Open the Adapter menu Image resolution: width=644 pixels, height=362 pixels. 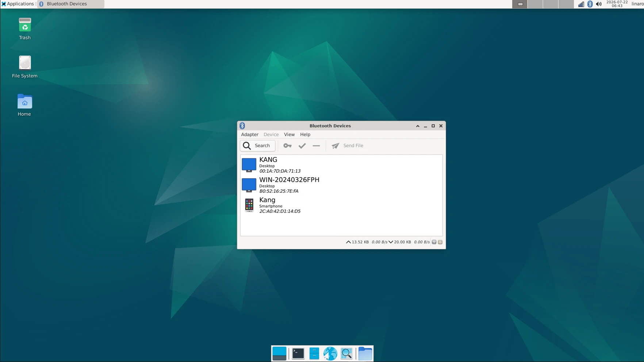click(250, 134)
